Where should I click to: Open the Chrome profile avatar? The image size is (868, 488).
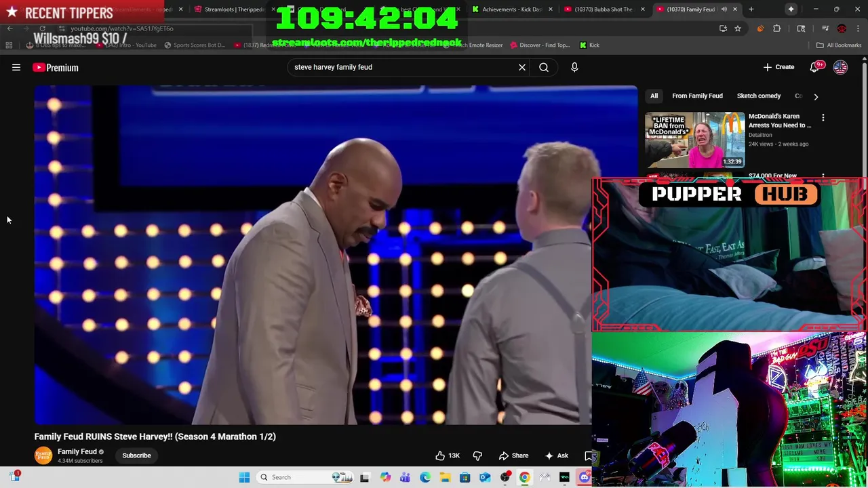tap(842, 28)
